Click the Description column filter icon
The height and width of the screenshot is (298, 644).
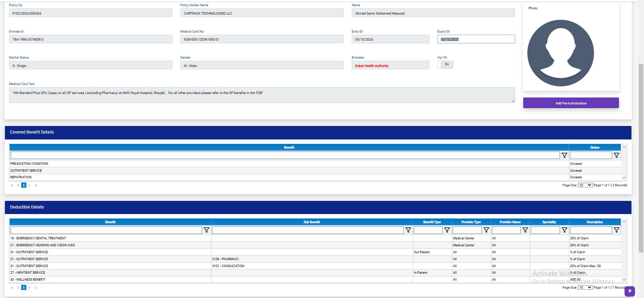[x=616, y=230]
